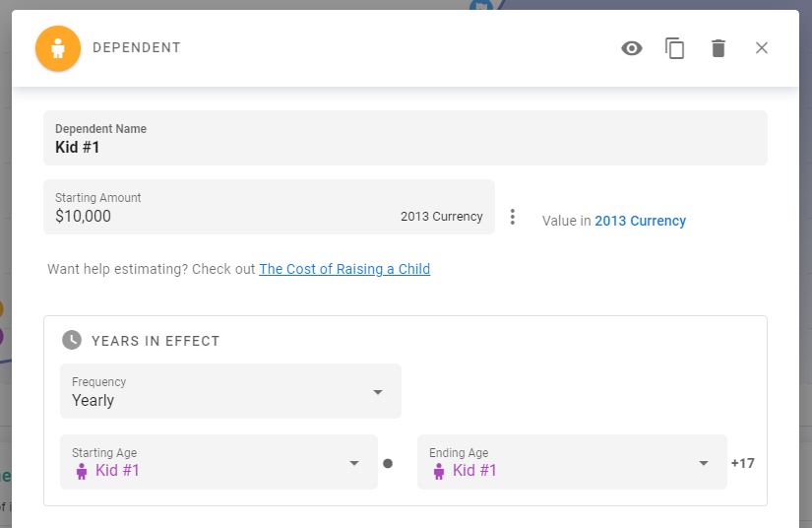Close the Dependent dialog

click(762, 48)
